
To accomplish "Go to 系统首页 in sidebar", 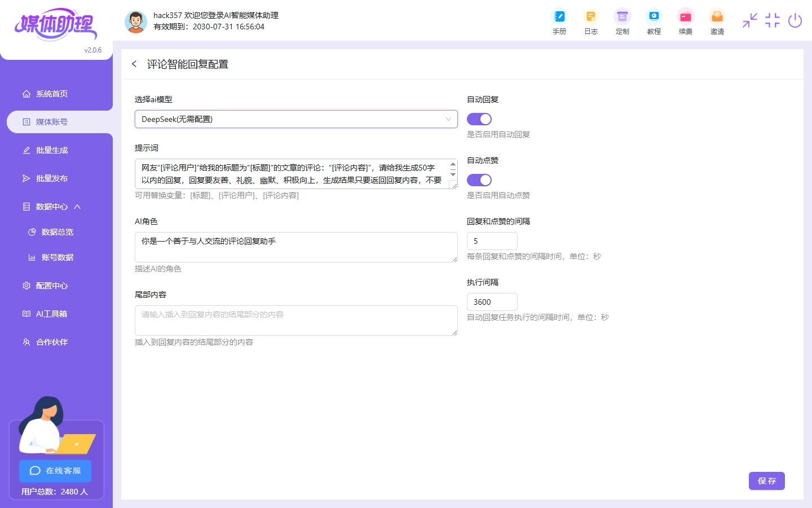I will pos(52,94).
